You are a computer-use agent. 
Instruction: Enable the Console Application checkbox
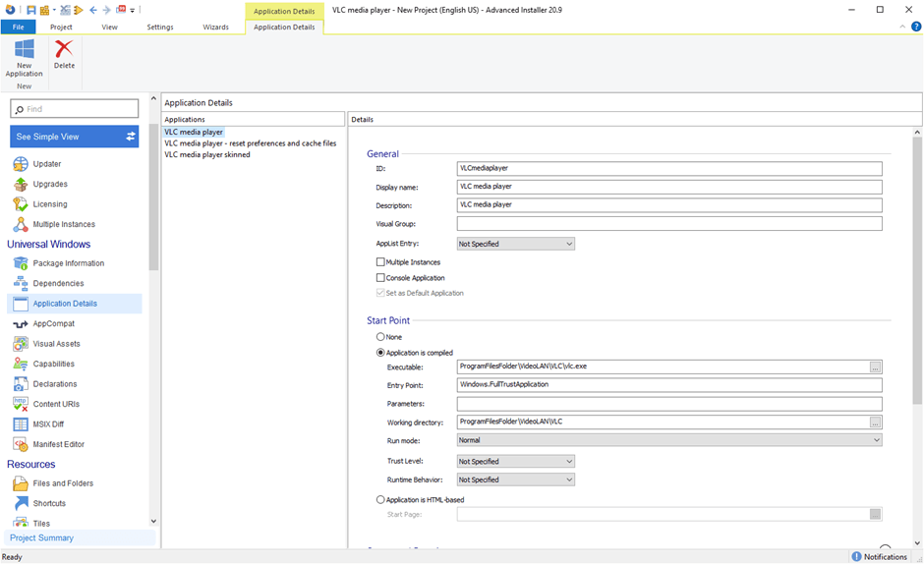(380, 278)
